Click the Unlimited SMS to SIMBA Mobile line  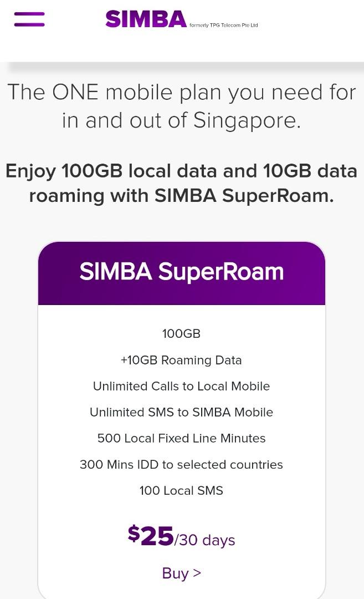181,412
